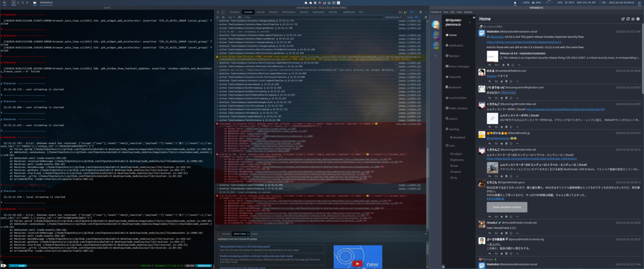This screenshot has width=644, height=269.
Task: Open the rubyist list
Action: 455,153
